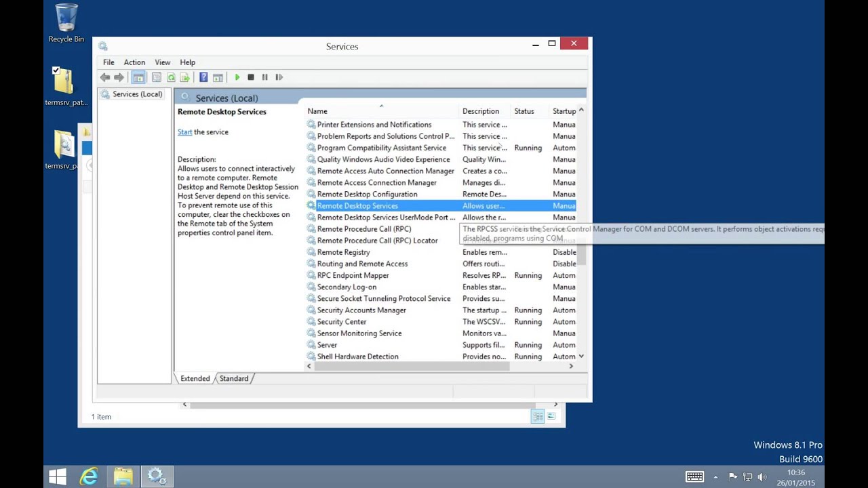This screenshot has width=868, height=488.
Task: Open the Help menu
Action: tap(188, 62)
